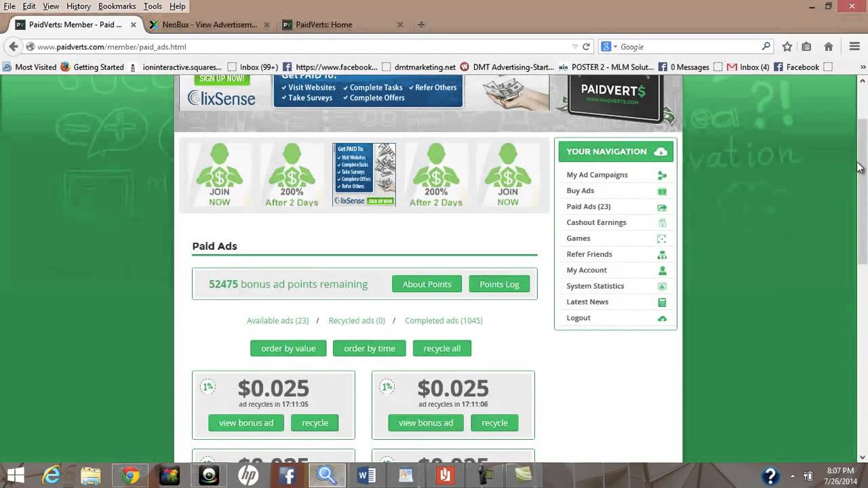The width and height of the screenshot is (868, 488).
Task: Open Getting Started bookmark
Action: pyautogui.click(x=92, y=67)
